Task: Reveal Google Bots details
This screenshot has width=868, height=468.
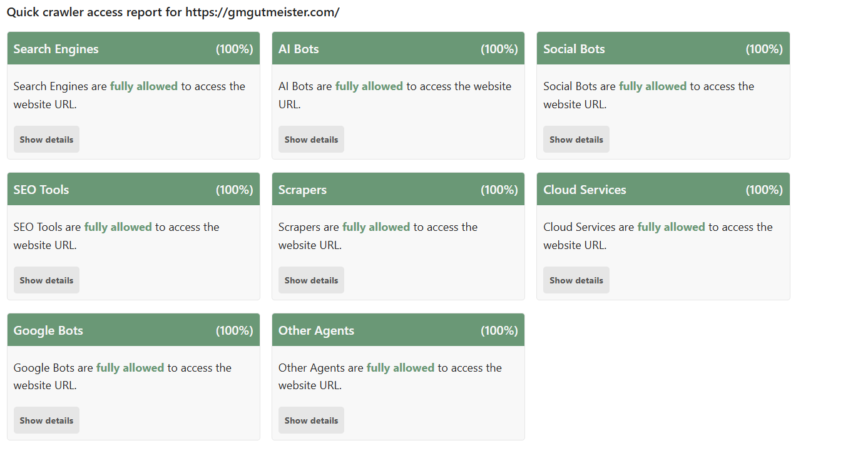Action: (x=46, y=420)
